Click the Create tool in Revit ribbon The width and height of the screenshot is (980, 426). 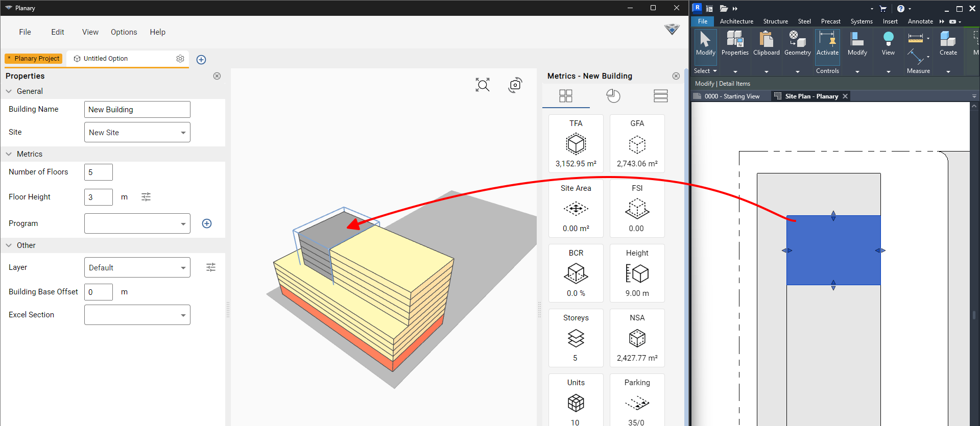point(948,44)
